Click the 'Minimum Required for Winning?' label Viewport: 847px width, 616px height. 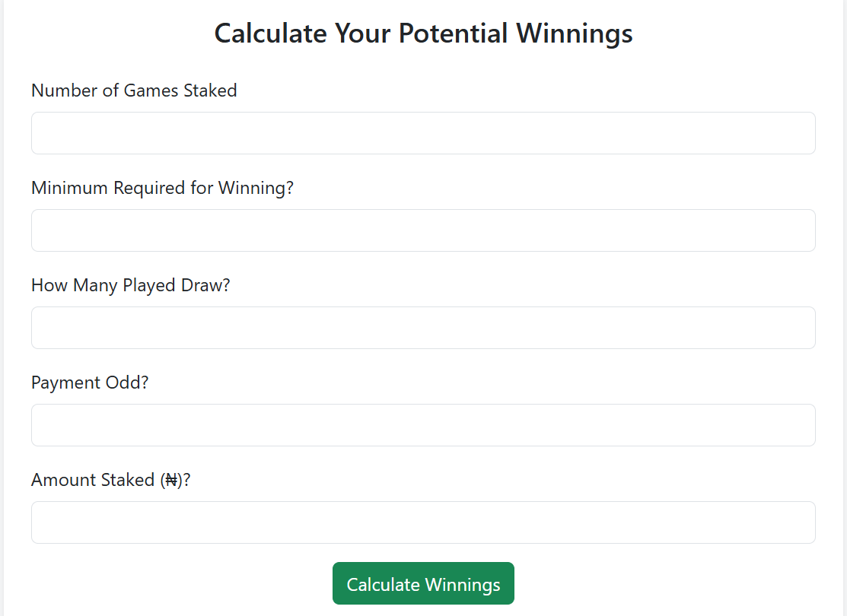click(163, 188)
